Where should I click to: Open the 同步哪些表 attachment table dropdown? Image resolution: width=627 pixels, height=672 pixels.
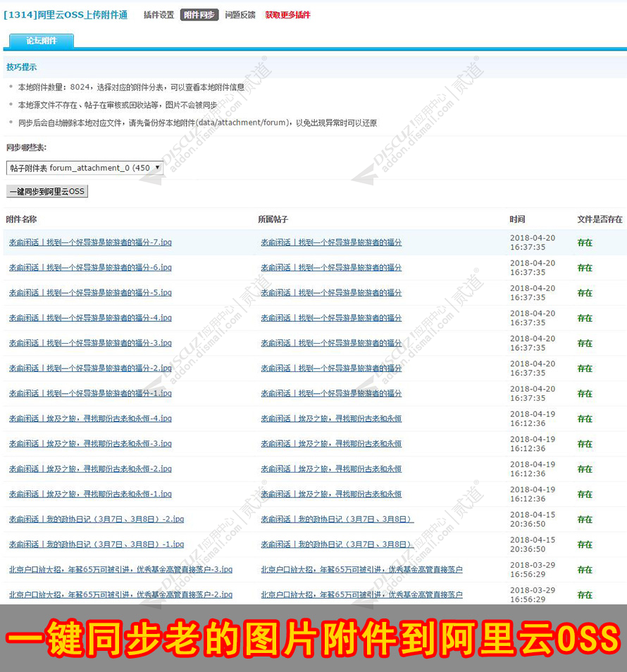(x=158, y=168)
